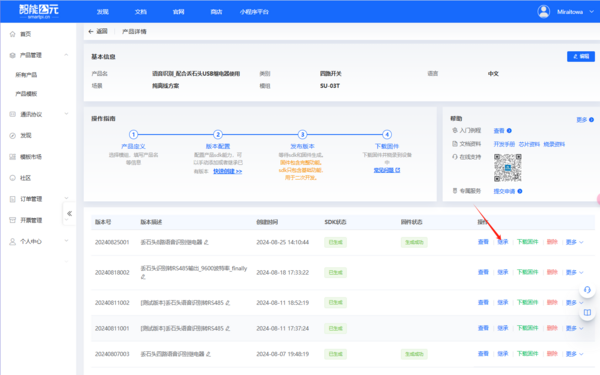The width and height of the screenshot is (600, 375).
Task: Open the user avatar icon at top right
Action: [543, 11]
